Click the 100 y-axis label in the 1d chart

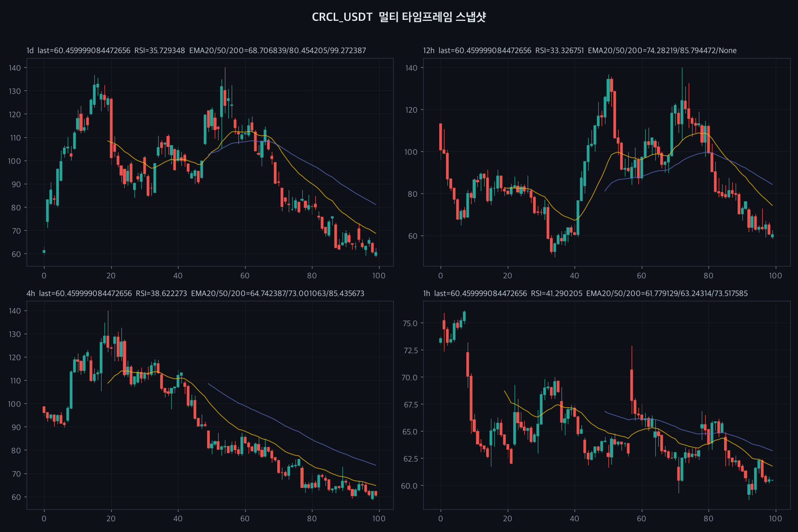(15, 161)
